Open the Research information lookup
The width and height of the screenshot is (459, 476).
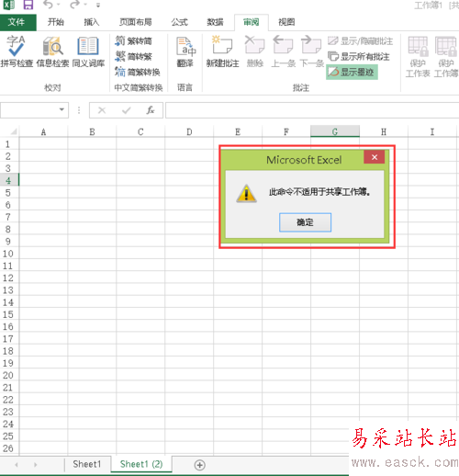point(52,51)
